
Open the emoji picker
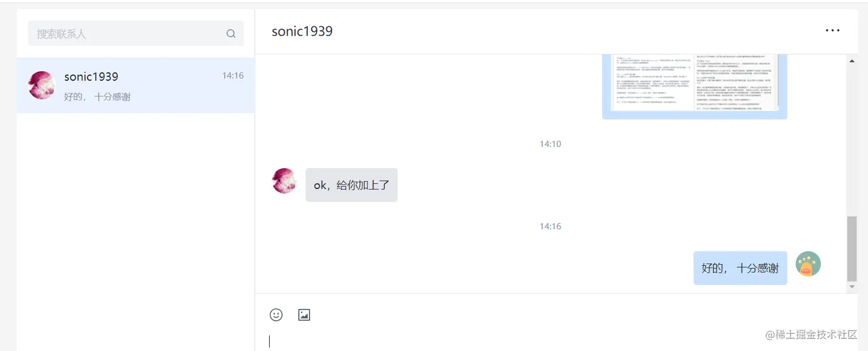click(276, 314)
